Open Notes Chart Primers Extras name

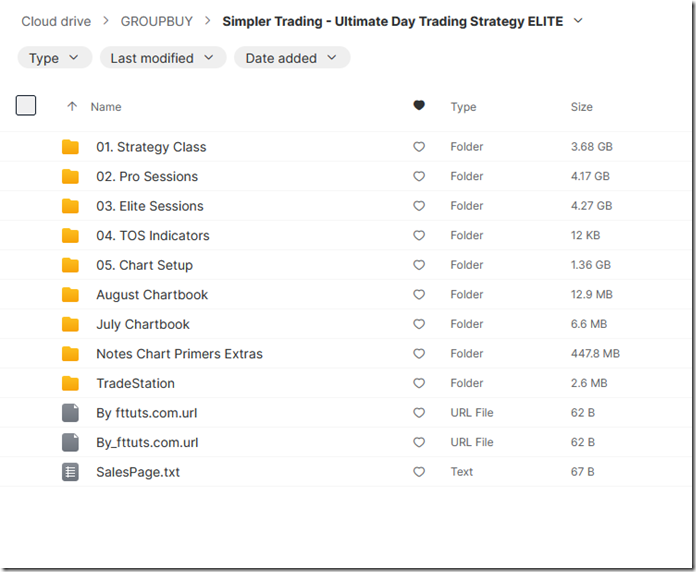tap(180, 354)
